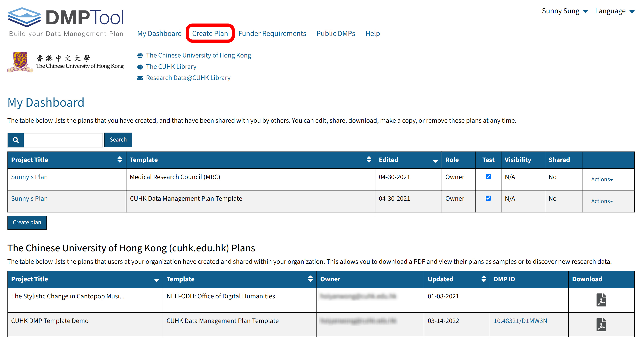The width and height of the screenshot is (644, 342).
Task: Download PDF for the Cantopop Music plan
Action: [601, 300]
